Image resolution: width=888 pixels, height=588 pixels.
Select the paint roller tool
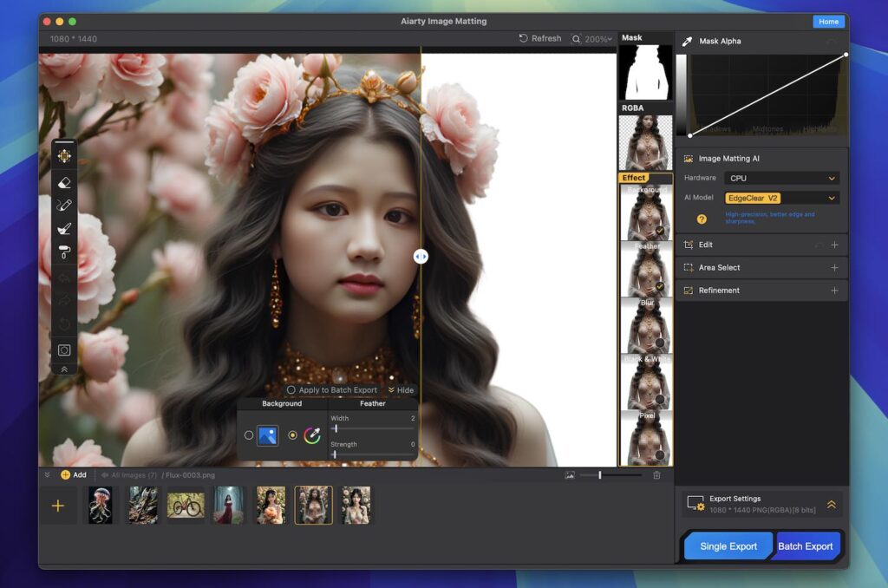(64, 252)
